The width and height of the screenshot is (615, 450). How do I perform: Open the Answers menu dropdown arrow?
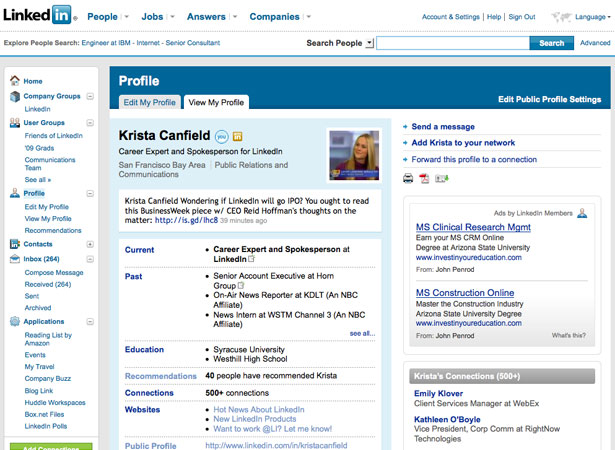[235, 17]
